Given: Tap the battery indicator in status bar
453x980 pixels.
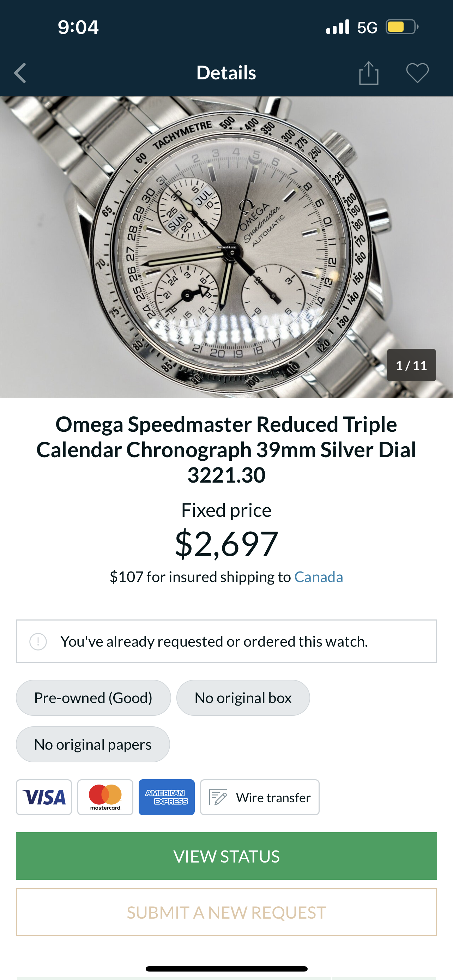Looking at the screenshot, I should (x=401, y=27).
